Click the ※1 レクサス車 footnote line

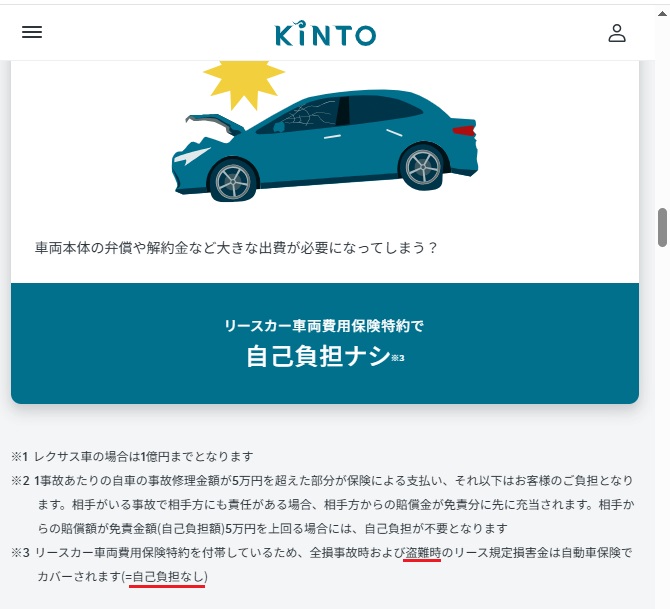click(132, 456)
